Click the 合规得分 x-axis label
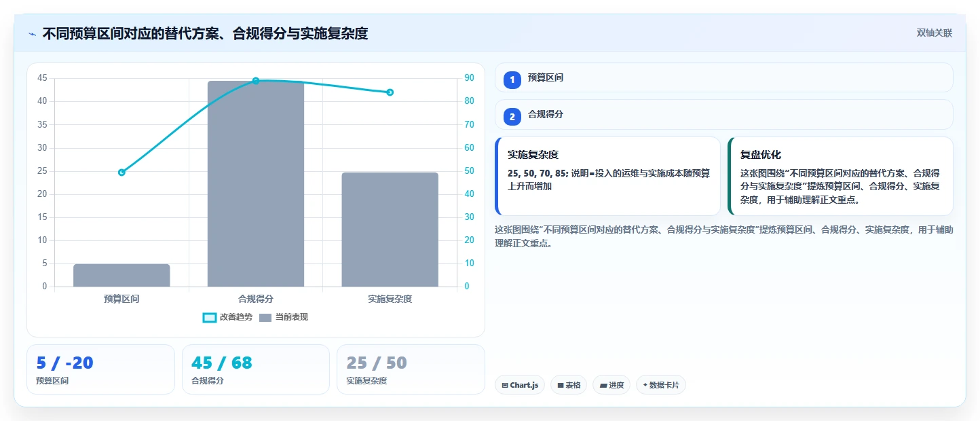Screen dimensions: 980x421 pos(256,299)
